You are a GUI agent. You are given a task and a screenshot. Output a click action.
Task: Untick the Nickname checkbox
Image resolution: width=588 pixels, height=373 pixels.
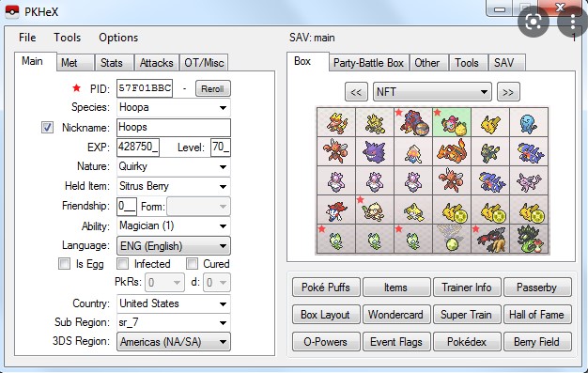[47, 127]
